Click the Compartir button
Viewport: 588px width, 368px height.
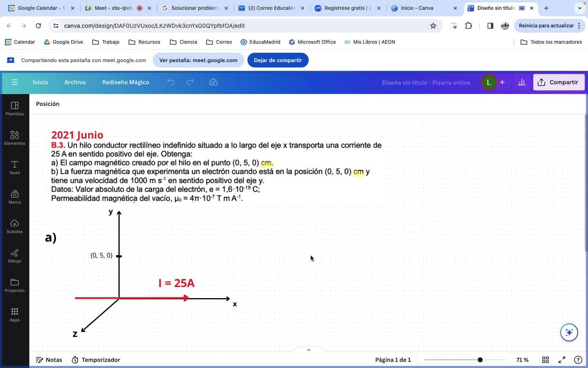point(559,82)
